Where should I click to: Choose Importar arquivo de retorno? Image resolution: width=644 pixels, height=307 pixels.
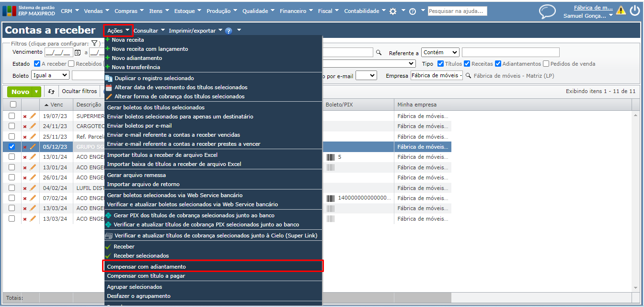tap(143, 184)
